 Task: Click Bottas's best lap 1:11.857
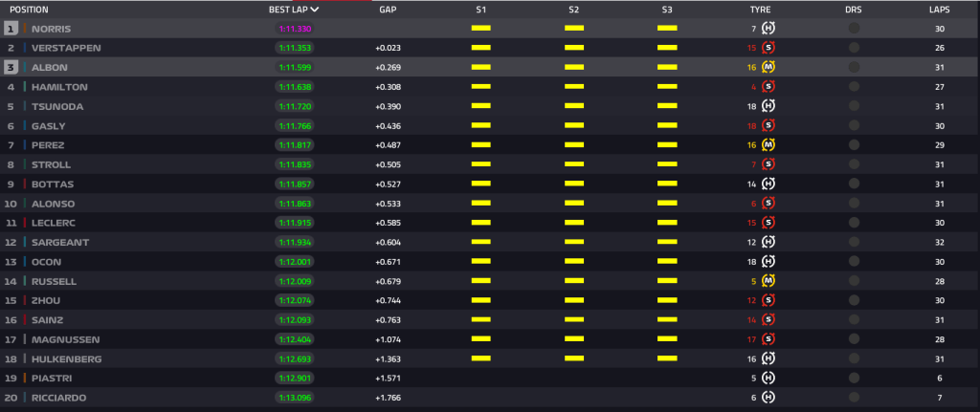295,184
